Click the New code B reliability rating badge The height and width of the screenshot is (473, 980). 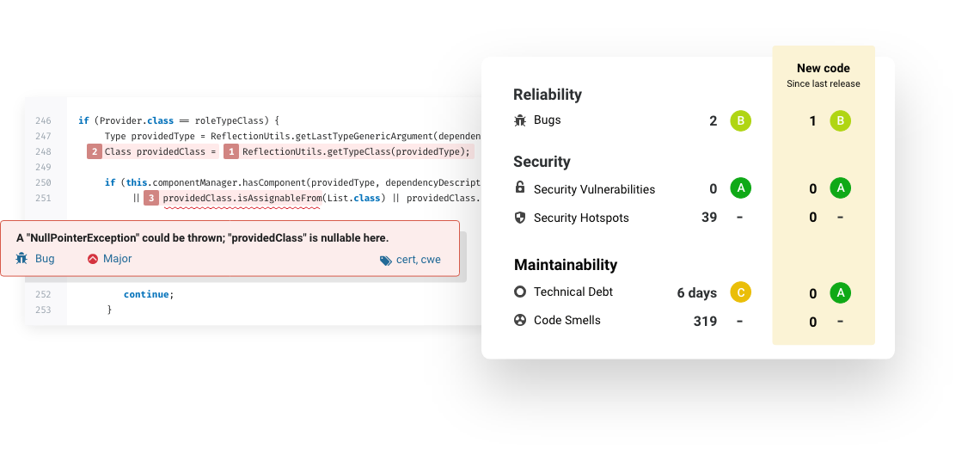pos(841,120)
